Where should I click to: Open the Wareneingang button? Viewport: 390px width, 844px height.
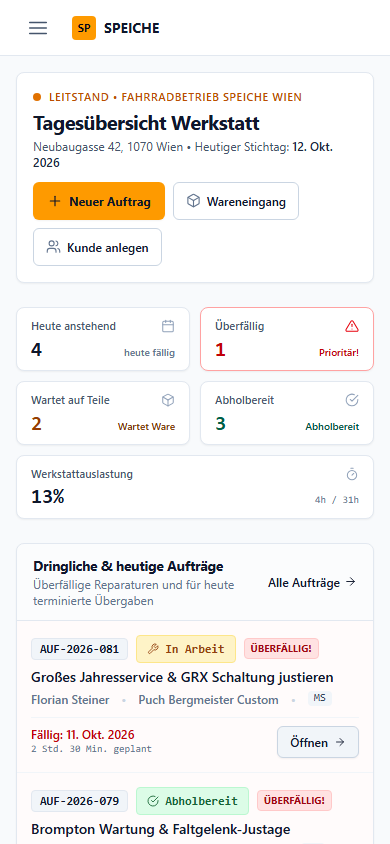236,201
